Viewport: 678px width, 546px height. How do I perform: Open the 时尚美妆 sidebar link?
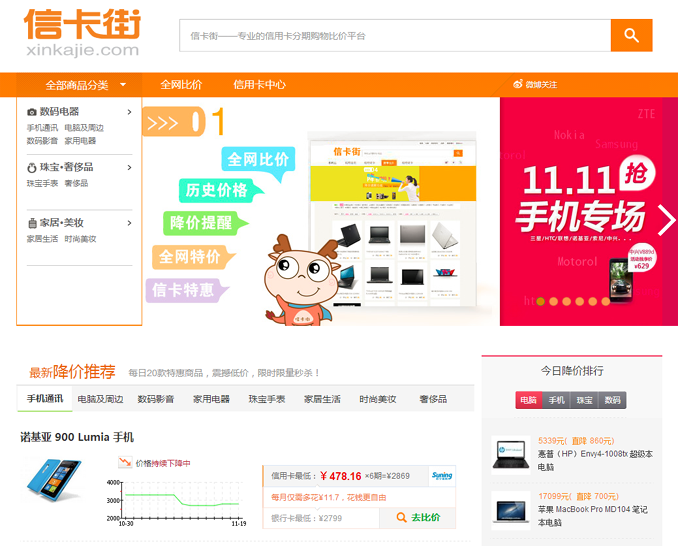[80, 239]
